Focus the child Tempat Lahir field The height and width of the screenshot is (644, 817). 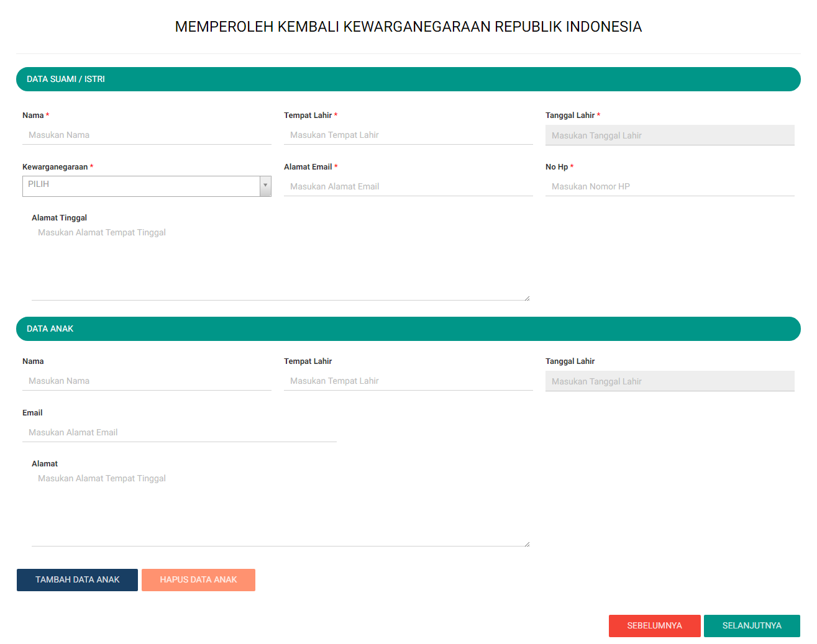(x=408, y=381)
